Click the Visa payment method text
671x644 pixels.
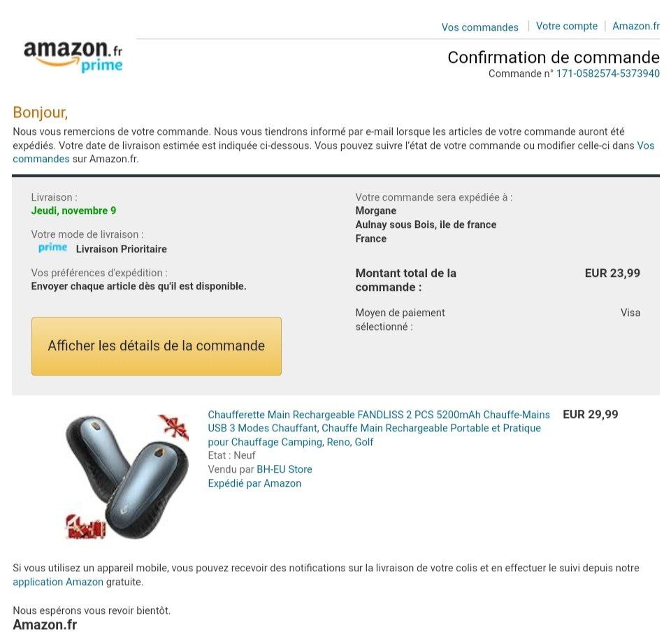(630, 313)
